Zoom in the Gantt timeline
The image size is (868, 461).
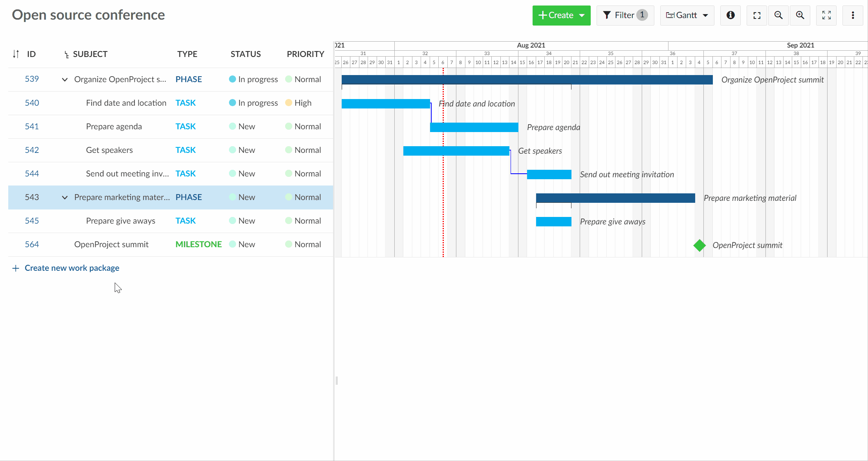pos(800,15)
